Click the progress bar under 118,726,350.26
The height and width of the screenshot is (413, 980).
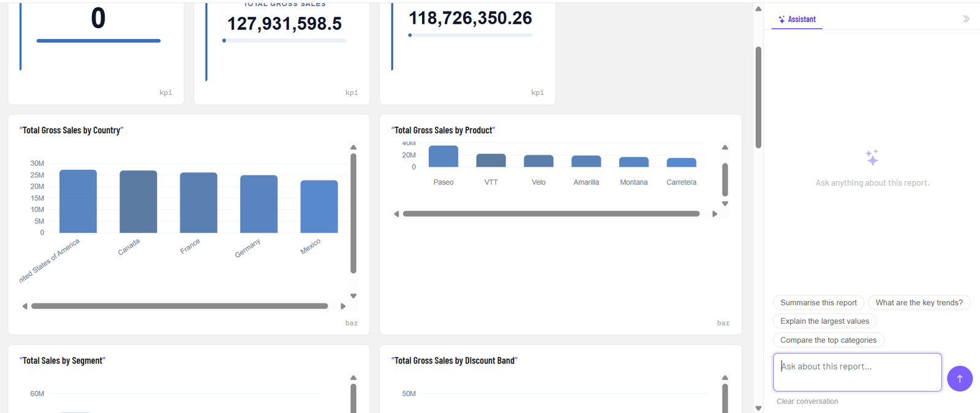470,35
